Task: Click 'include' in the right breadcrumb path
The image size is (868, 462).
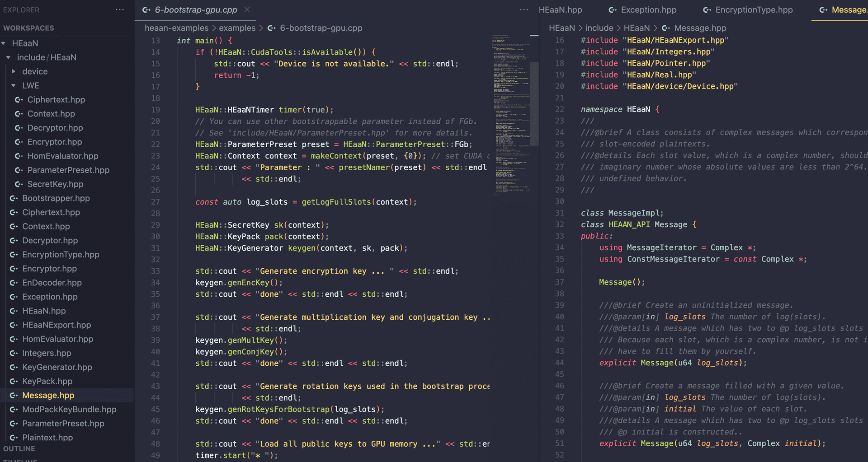Action: click(599, 28)
